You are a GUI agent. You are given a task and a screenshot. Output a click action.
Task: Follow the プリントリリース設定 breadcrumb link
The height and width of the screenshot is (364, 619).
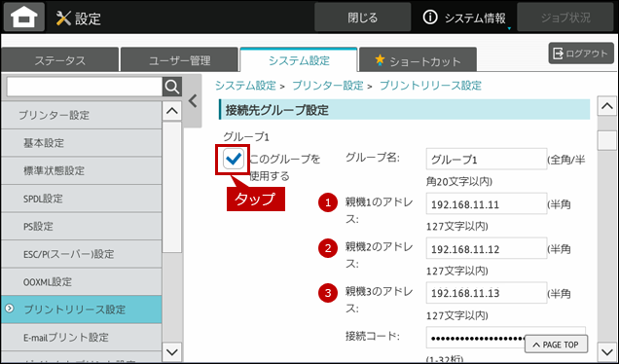click(430, 86)
